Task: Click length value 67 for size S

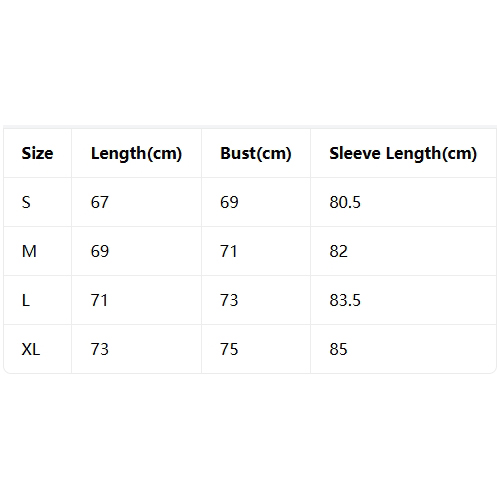Action: (x=99, y=202)
